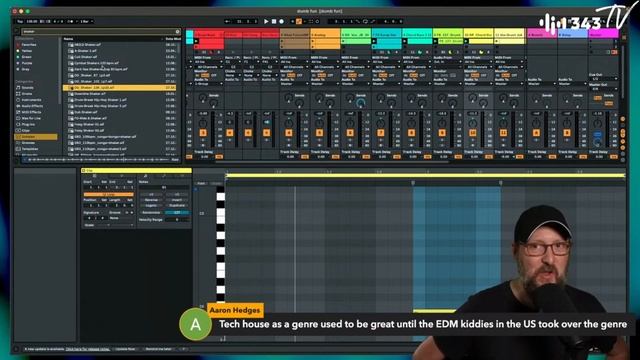Clear the browser search with the X icon
The height and width of the screenshot is (360, 640).
(x=178, y=31)
